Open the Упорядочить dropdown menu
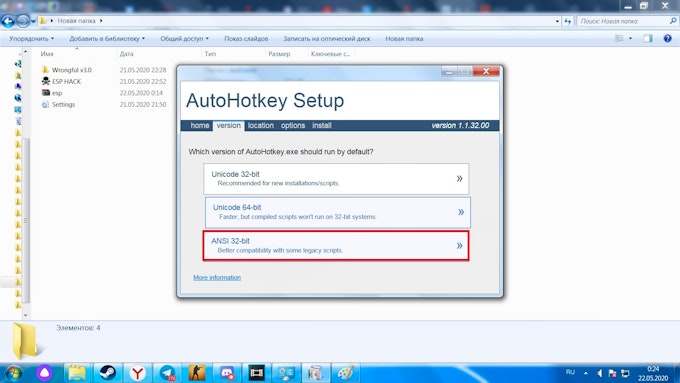The width and height of the screenshot is (680, 383). [32, 39]
